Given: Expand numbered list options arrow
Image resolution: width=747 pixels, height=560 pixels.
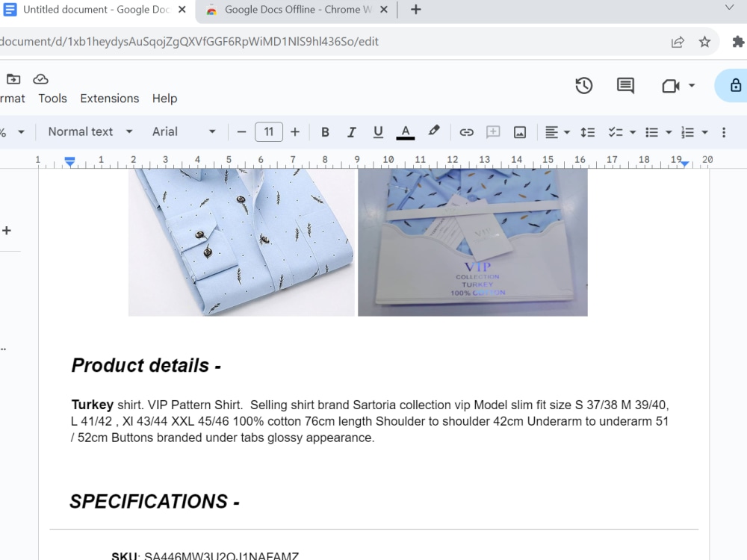Looking at the screenshot, I should 704,132.
